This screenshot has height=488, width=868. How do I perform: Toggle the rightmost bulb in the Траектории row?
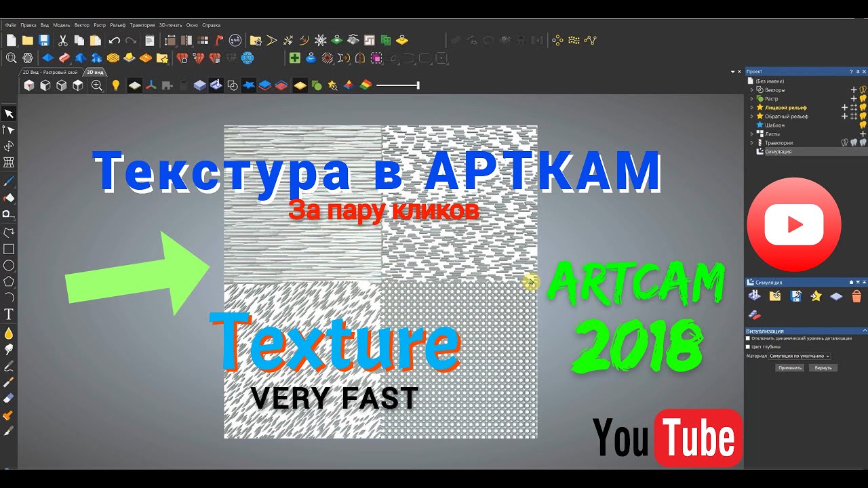[x=863, y=142]
